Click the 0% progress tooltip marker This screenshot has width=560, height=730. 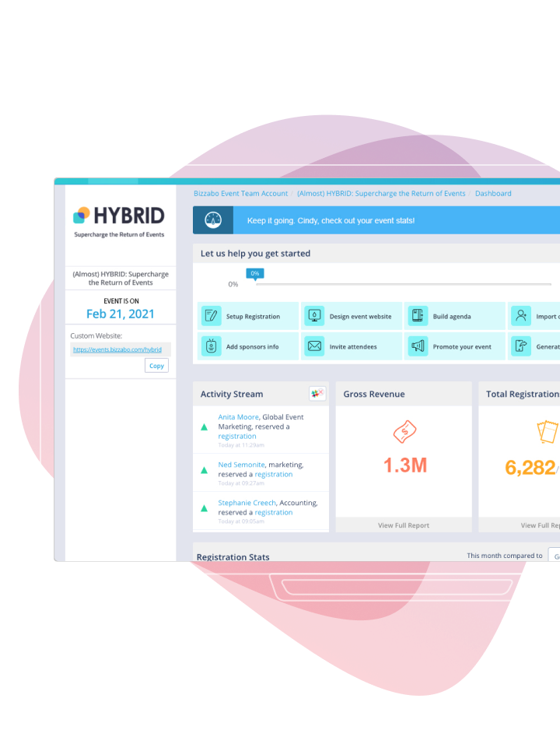[x=255, y=274]
